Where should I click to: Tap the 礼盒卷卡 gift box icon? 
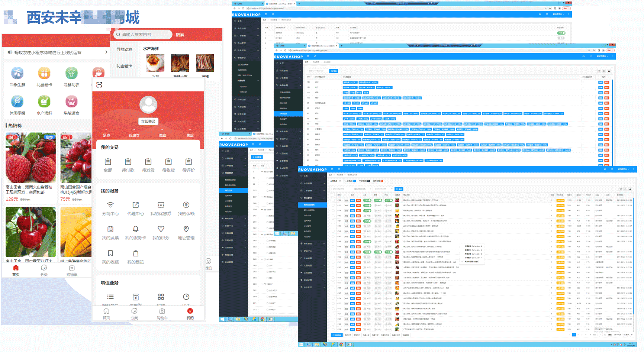44,73
